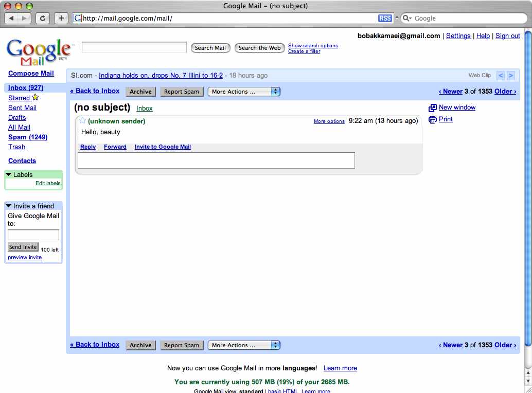Click the quick reply text box
The height and width of the screenshot is (393, 532).
216,160
